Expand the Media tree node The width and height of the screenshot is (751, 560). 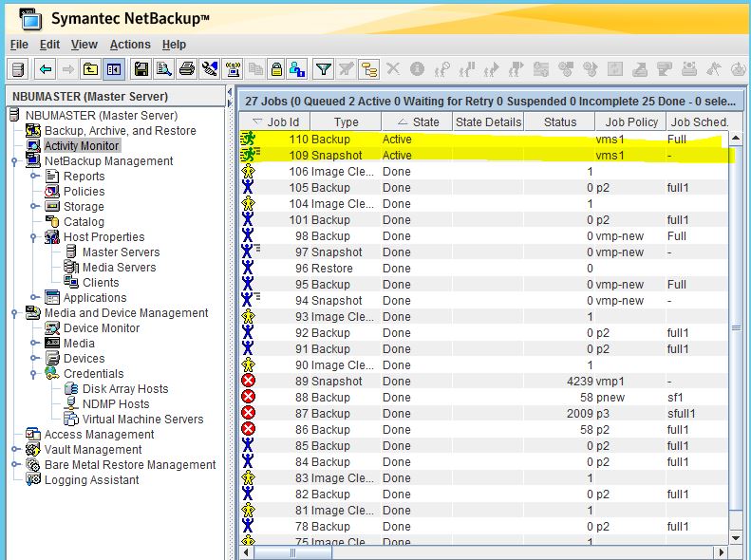tap(34, 344)
